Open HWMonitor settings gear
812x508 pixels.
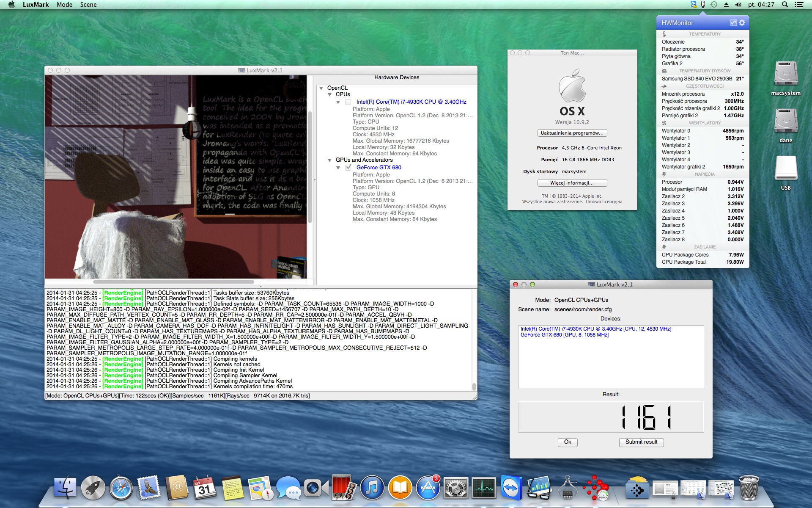click(742, 23)
